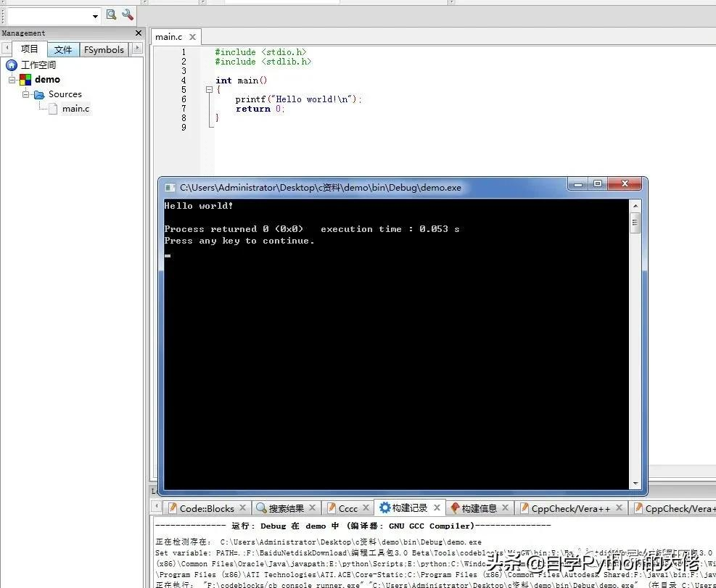
Task: Close the 构建信息 tab
Action: pyautogui.click(x=506, y=508)
